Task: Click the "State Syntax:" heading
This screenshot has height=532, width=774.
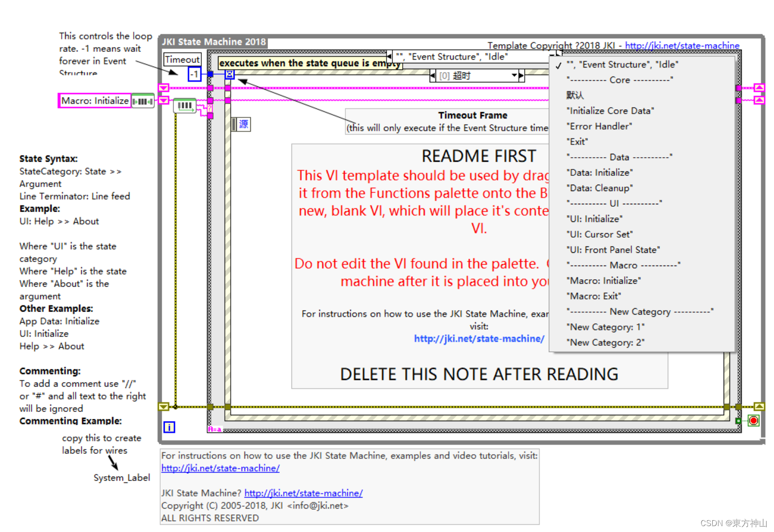Action: (x=48, y=159)
